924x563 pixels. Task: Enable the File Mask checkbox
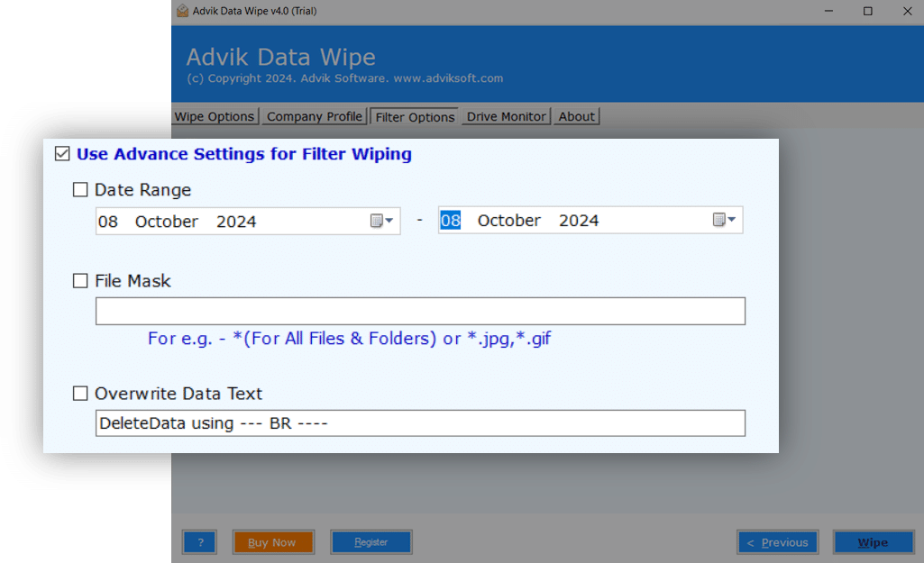[x=80, y=281]
